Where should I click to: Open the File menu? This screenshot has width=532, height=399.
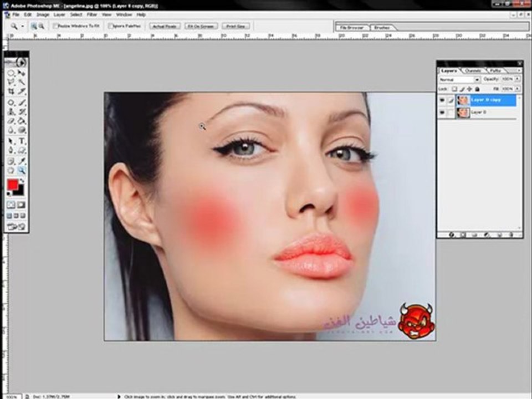click(x=16, y=14)
